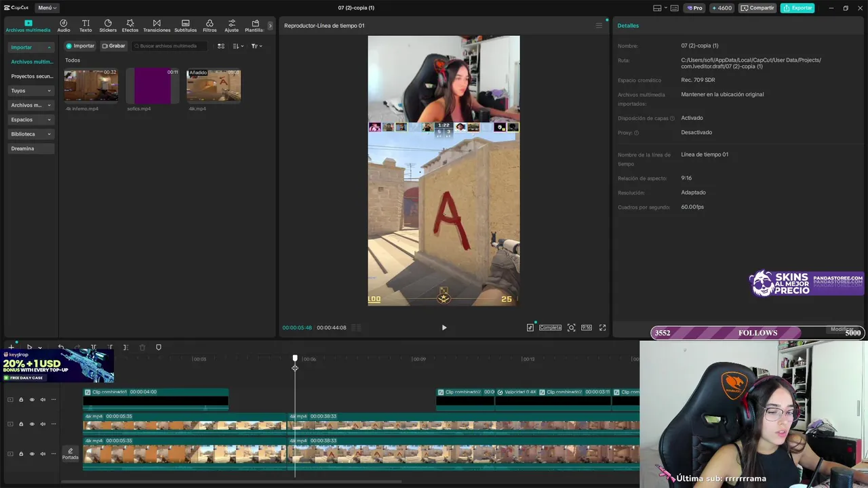
Task: Open the Filtros panel
Action: point(210,26)
